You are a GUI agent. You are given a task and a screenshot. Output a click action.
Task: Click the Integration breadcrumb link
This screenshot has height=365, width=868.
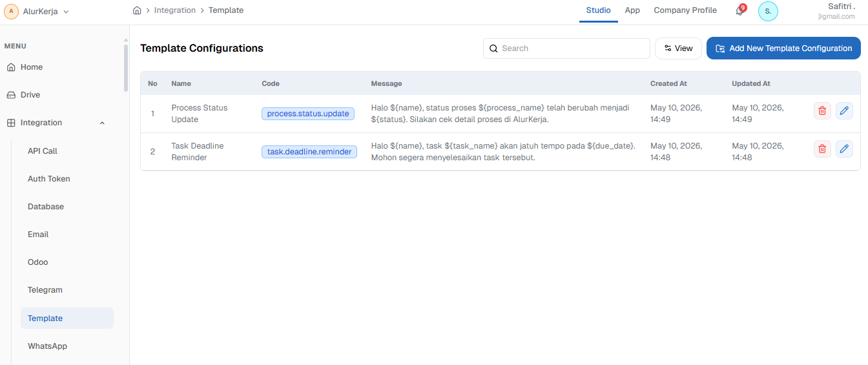tap(175, 10)
